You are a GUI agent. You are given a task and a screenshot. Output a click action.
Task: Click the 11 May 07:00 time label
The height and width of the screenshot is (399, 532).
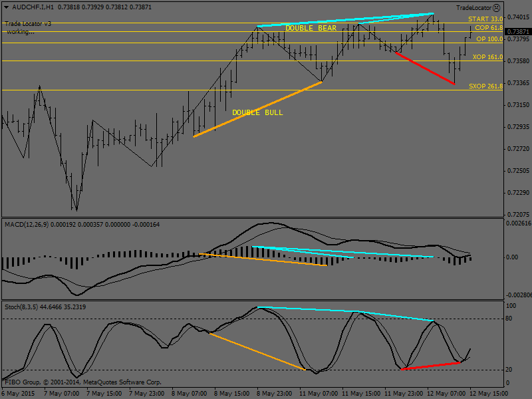tap(317, 394)
